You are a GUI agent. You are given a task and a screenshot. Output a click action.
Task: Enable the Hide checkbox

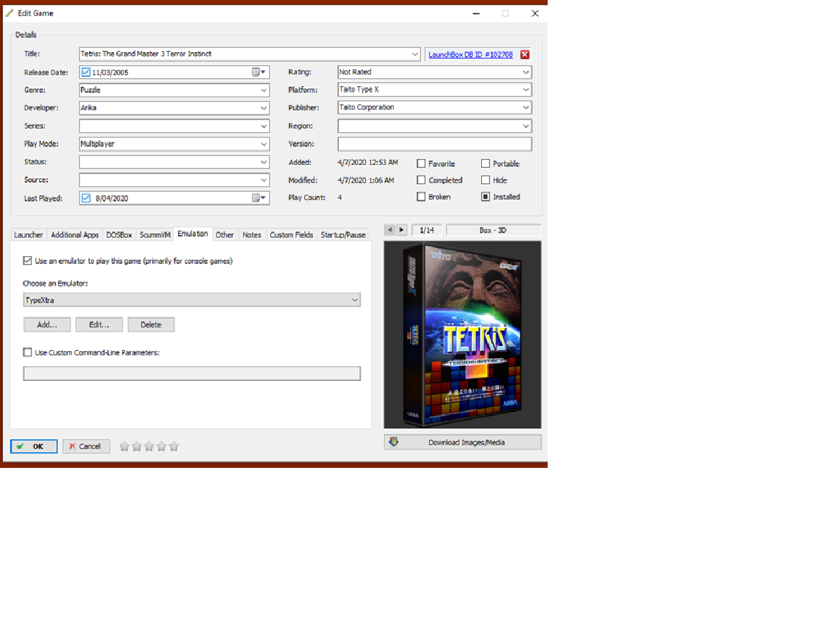(x=485, y=180)
